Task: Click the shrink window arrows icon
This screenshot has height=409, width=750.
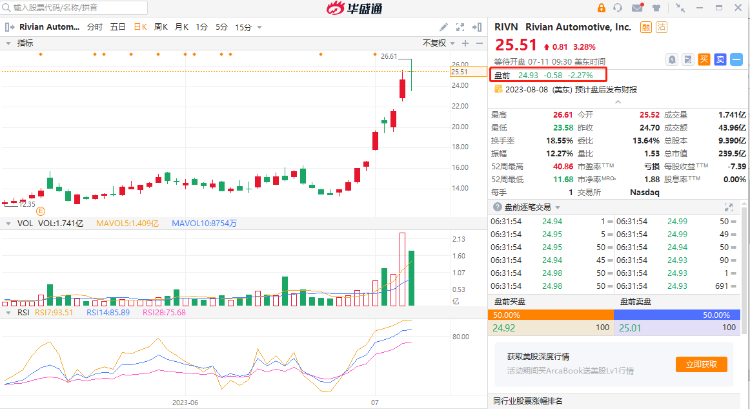Action: pyautogui.click(x=680, y=8)
